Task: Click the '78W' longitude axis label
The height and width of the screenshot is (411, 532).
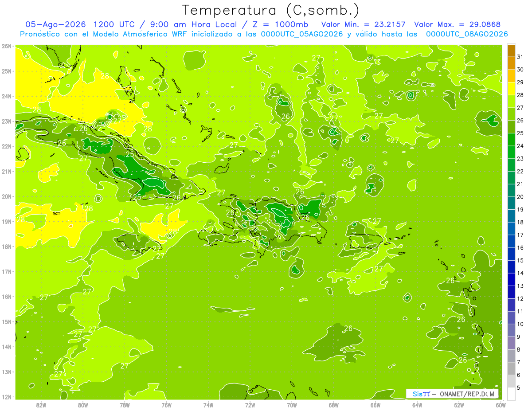Action: (125, 405)
